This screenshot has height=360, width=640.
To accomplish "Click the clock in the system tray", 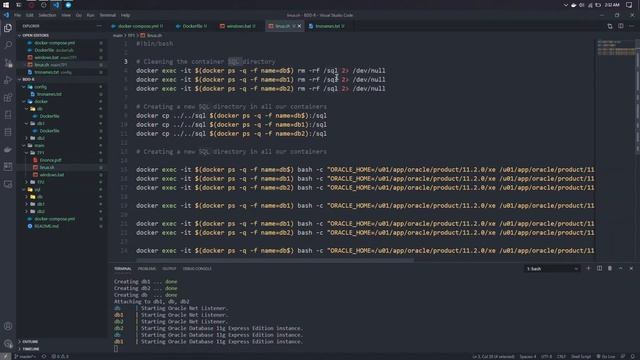I will click(x=612, y=5).
